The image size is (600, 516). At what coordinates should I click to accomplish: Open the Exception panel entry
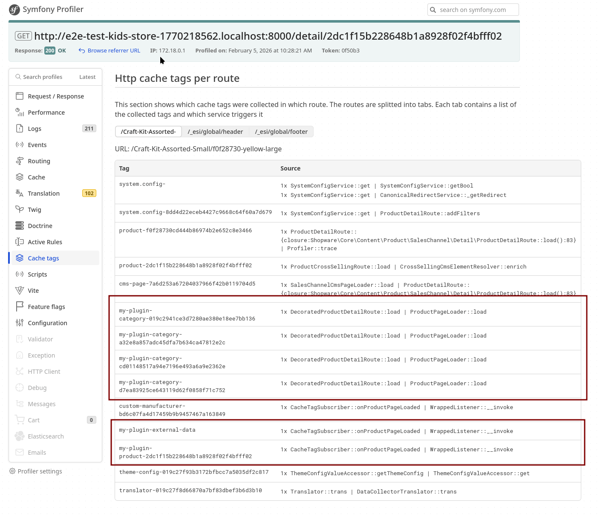point(55,355)
